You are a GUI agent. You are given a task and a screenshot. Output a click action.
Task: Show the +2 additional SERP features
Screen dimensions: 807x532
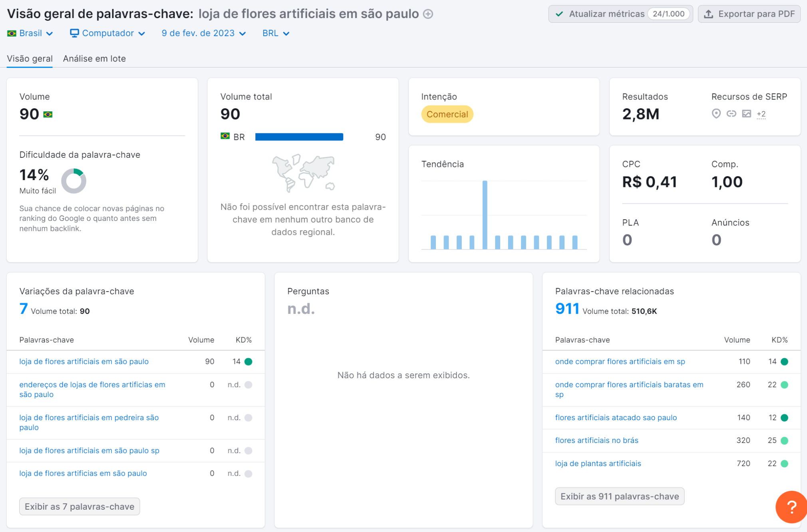tap(761, 114)
